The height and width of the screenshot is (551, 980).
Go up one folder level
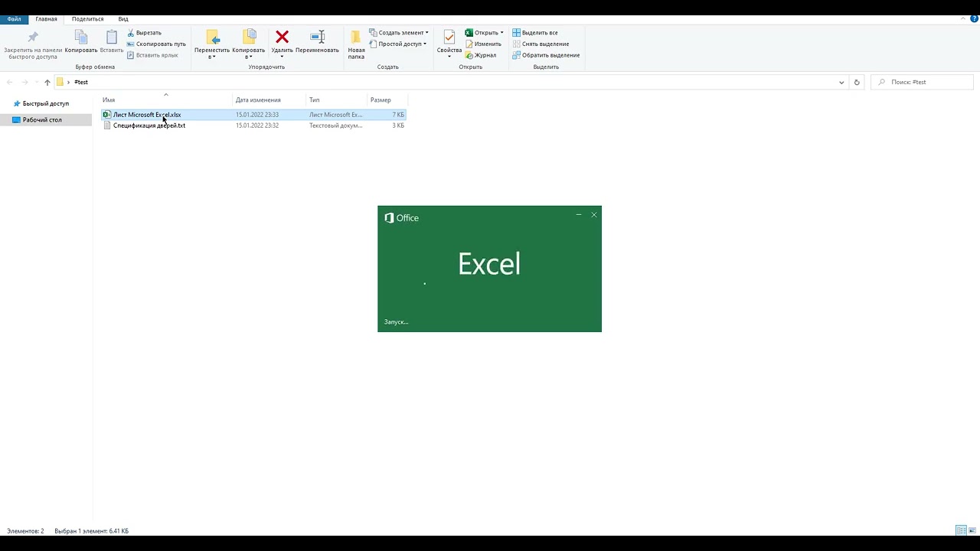[47, 82]
